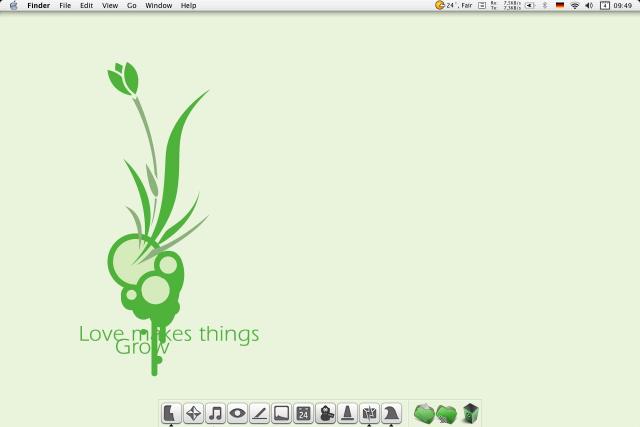Launch the traffic cone dock app
Image resolution: width=640 pixels, height=427 pixels.
[347, 413]
